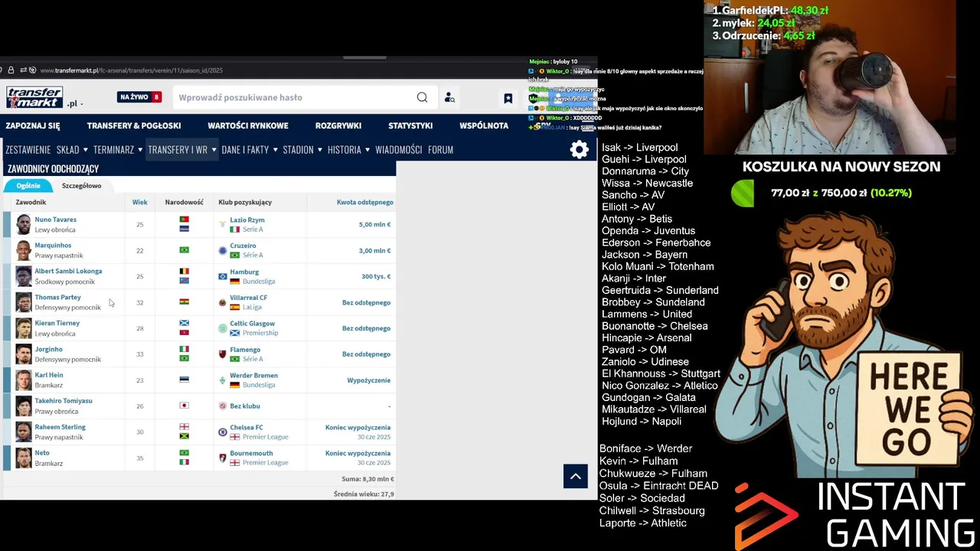Open WARTOŚCI RYNKOWE main menu
Viewport: 980px width, 551px height.
pyautogui.click(x=248, y=126)
